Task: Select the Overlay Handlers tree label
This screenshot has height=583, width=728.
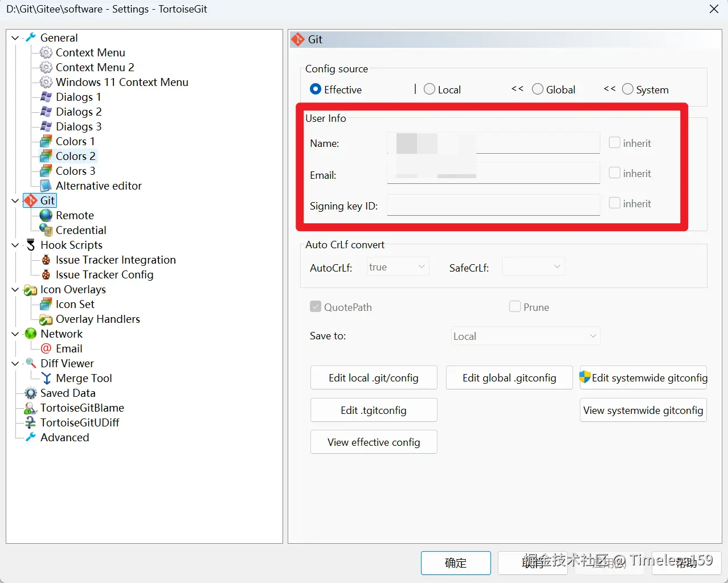Action: coord(97,319)
